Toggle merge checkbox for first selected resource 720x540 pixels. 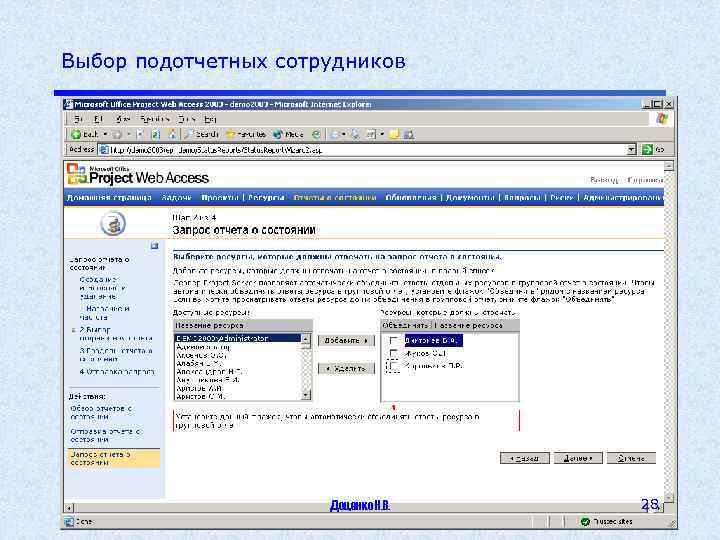(x=394, y=341)
